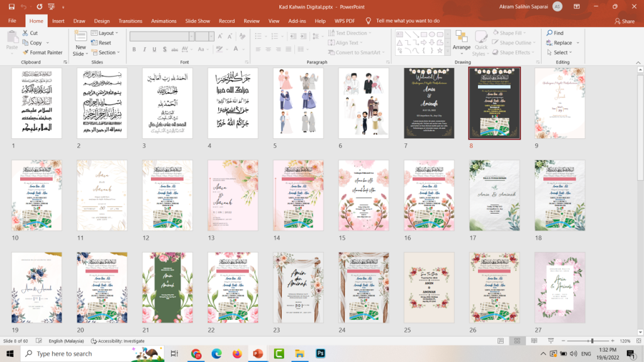
Task: Select slide 13 thumbnail
Action: point(233,195)
